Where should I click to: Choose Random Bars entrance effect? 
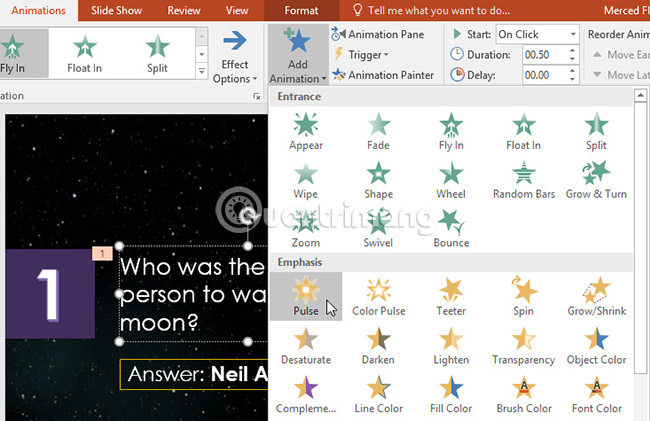click(x=524, y=180)
